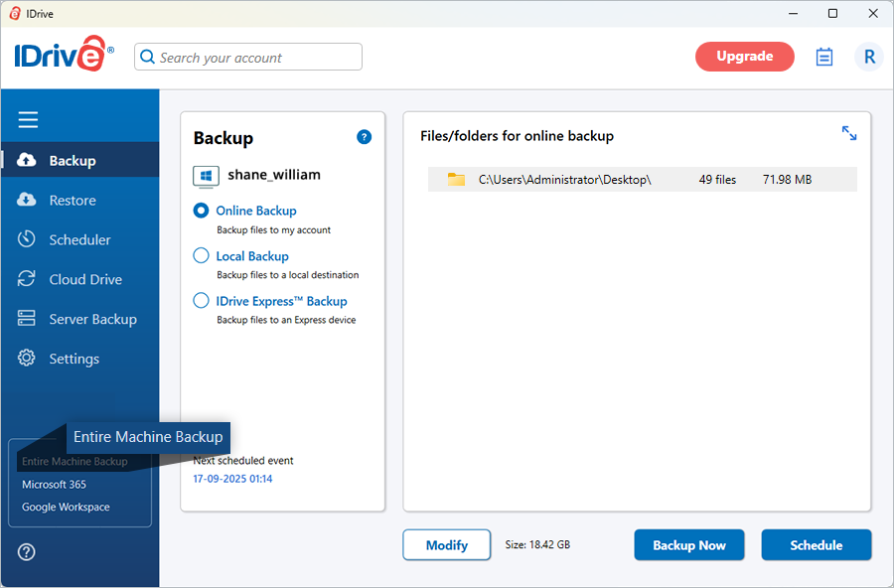Open the hamburger menu in the sidebar
Viewport: 894px width, 588px height.
pyautogui.click(x=28, y=120)
